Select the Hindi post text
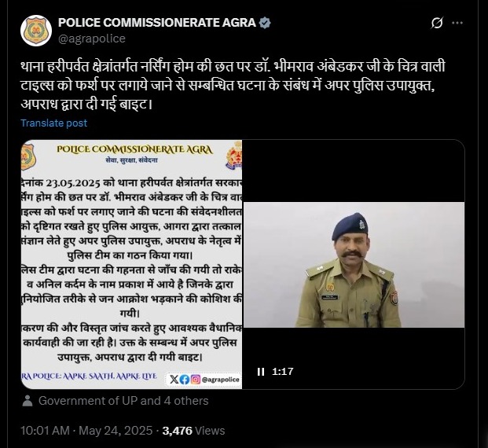 [x=233, y=85]
